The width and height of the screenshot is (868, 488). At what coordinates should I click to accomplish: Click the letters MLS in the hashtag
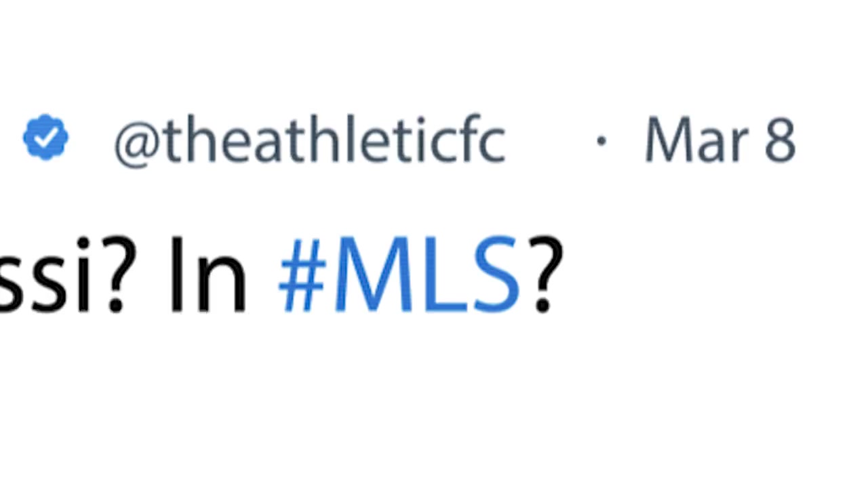click(427, 274)
